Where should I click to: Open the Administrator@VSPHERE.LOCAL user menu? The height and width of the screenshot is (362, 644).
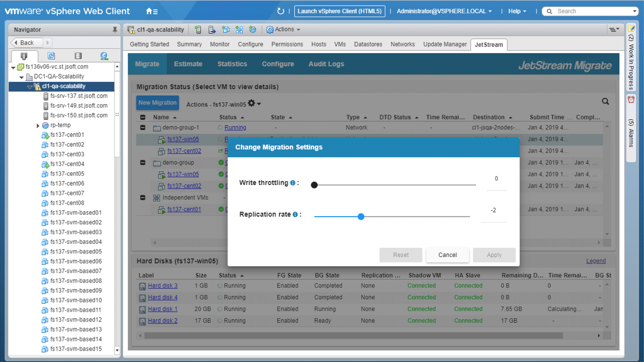[x=444, y=11]
